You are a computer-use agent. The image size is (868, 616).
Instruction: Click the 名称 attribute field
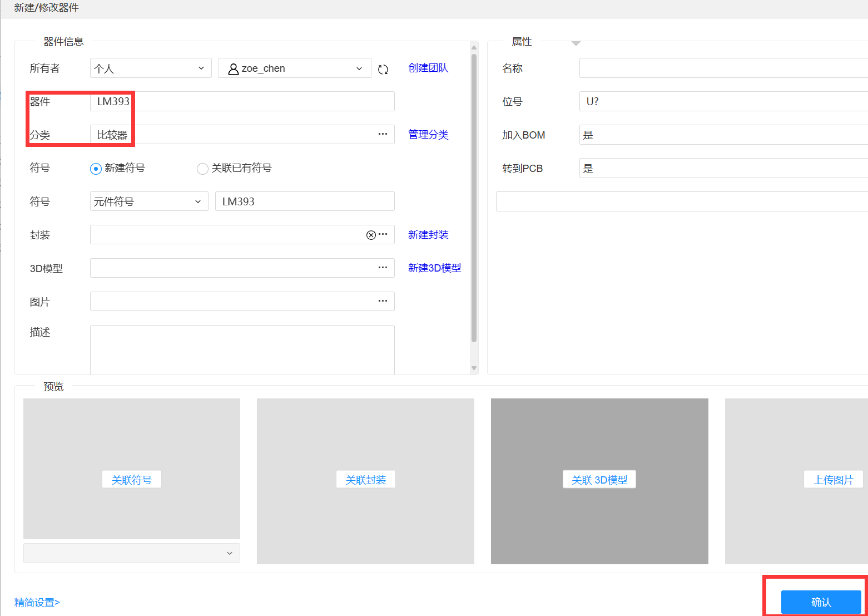[723, 68]
